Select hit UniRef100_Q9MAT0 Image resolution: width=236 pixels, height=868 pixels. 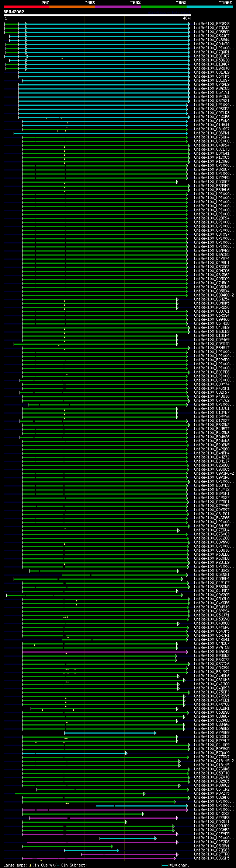point(212,44)
